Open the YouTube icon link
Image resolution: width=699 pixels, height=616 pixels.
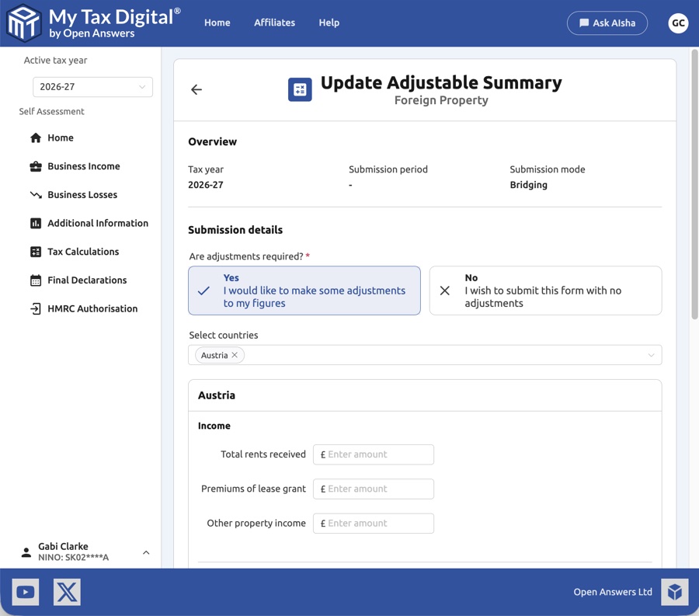coord(26,592)
